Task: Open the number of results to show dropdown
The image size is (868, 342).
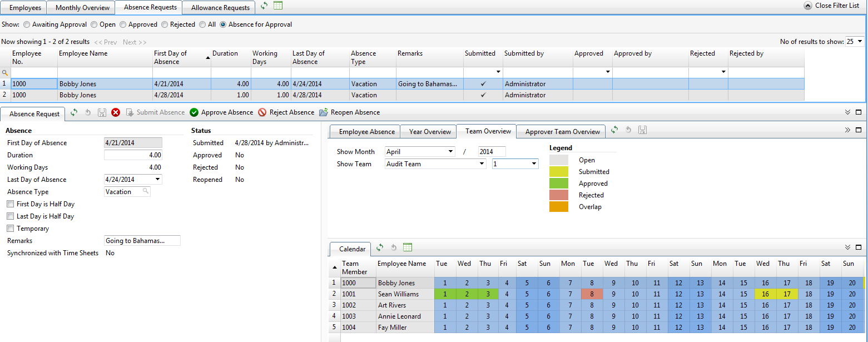Action: [860, 42]
